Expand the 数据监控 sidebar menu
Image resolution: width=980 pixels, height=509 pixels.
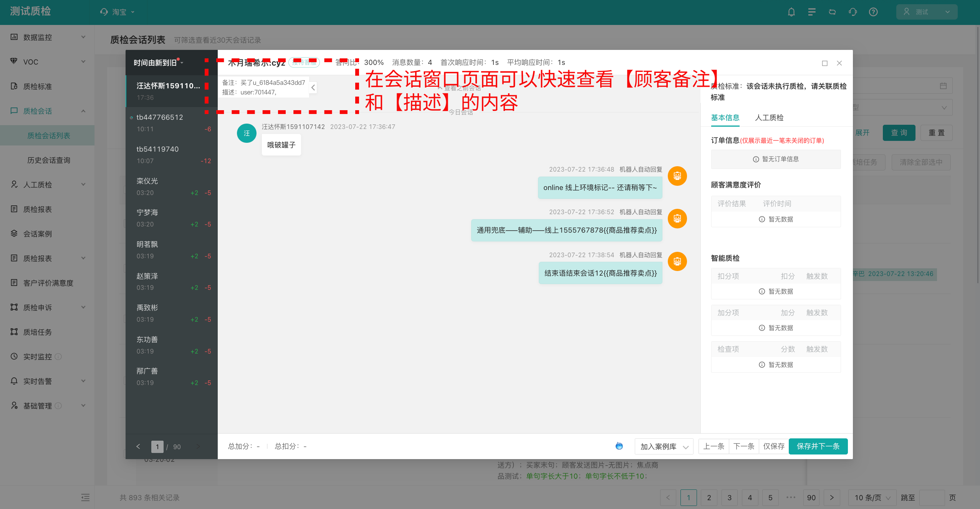tap(47, 37)
